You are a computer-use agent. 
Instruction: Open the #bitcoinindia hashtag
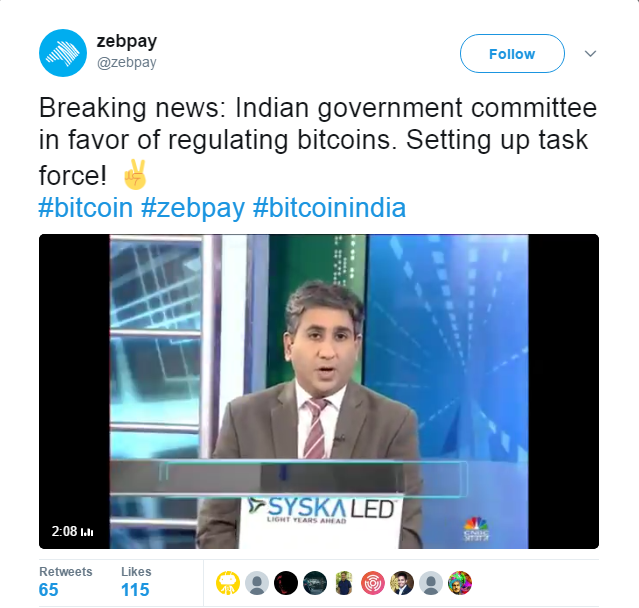(x=329, y=207)
